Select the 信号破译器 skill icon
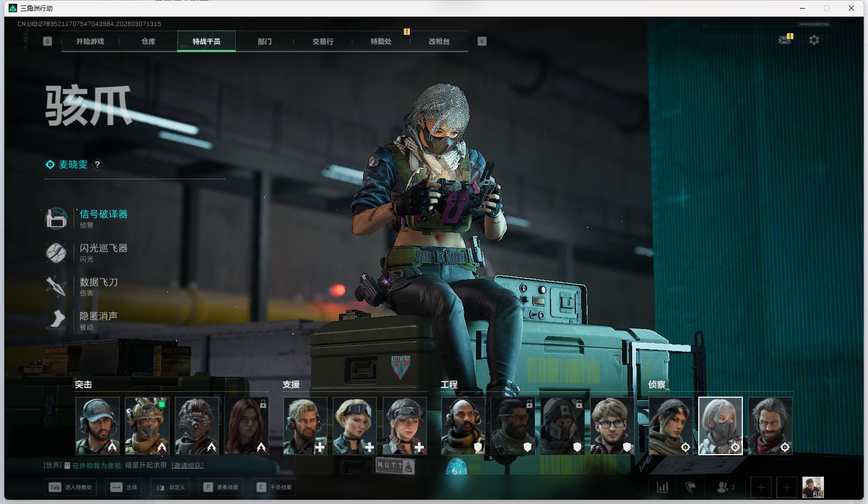The height and width of the screenshot is (504, 868). (56, 218)
